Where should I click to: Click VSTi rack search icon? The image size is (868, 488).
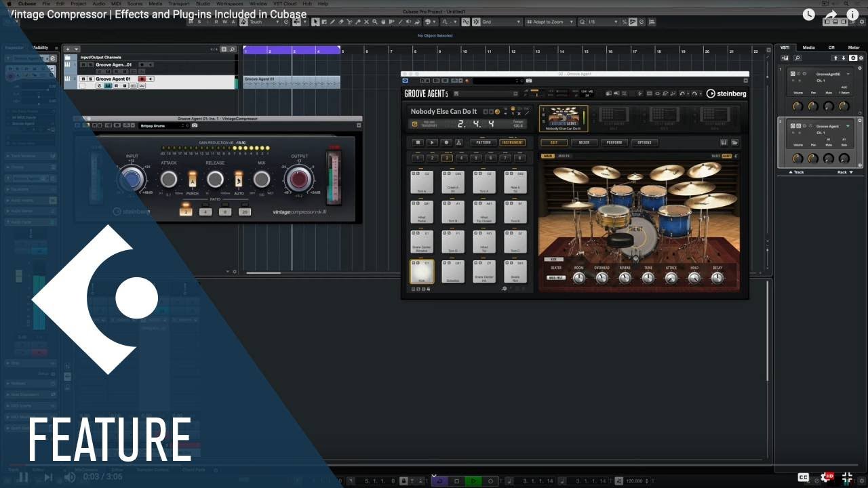click(x=797, y=58)
